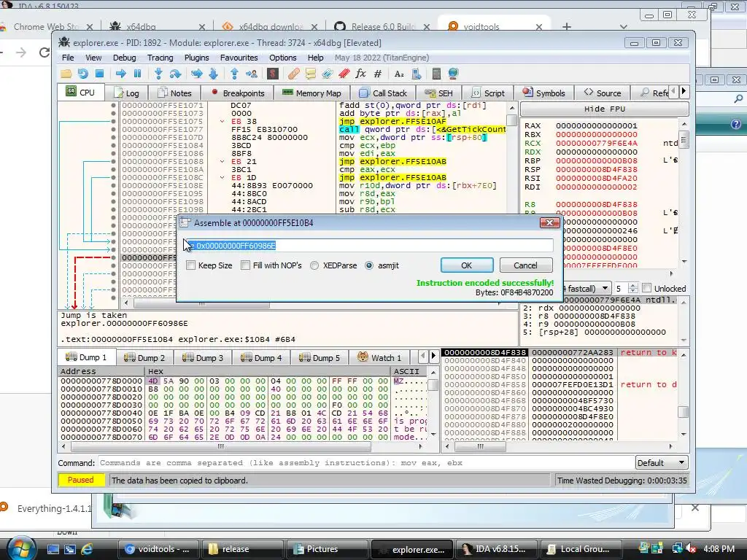Open the File menu in x64dbg
This screenshot has height=560, width=747.
[68, 58]
